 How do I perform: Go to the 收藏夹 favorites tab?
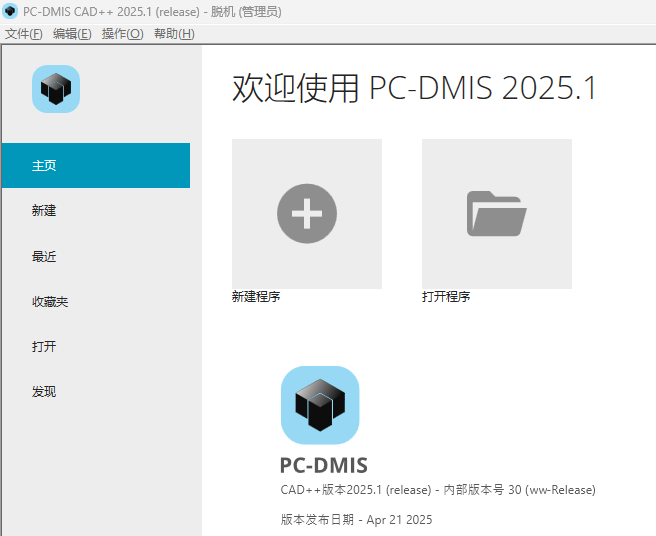(50, 301)
